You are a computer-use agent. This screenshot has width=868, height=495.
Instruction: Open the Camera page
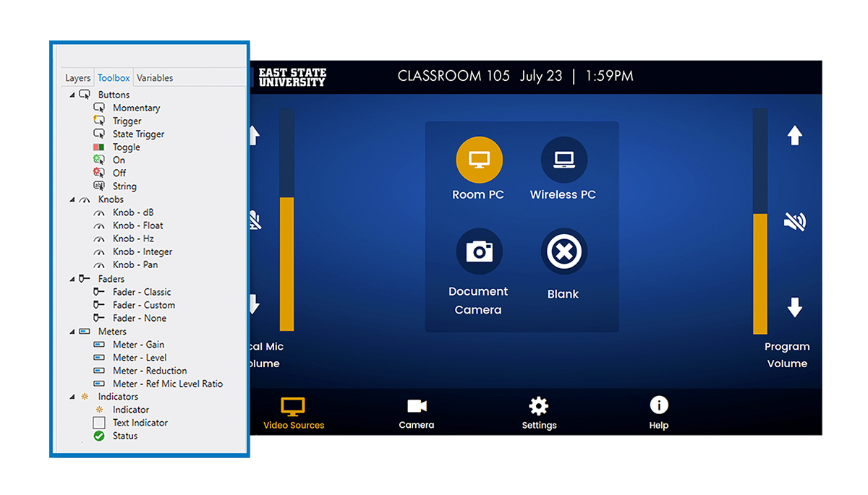(x=417, y=414)
